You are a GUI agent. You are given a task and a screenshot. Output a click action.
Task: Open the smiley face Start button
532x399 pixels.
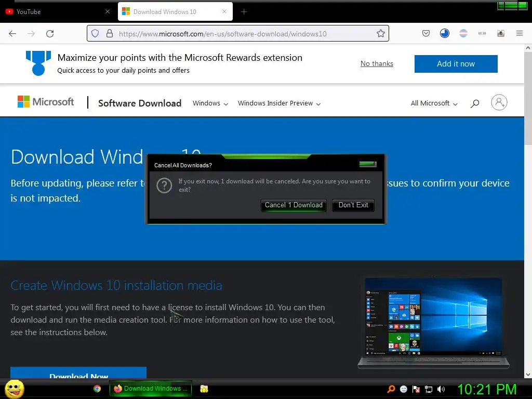tap(14, 389)
